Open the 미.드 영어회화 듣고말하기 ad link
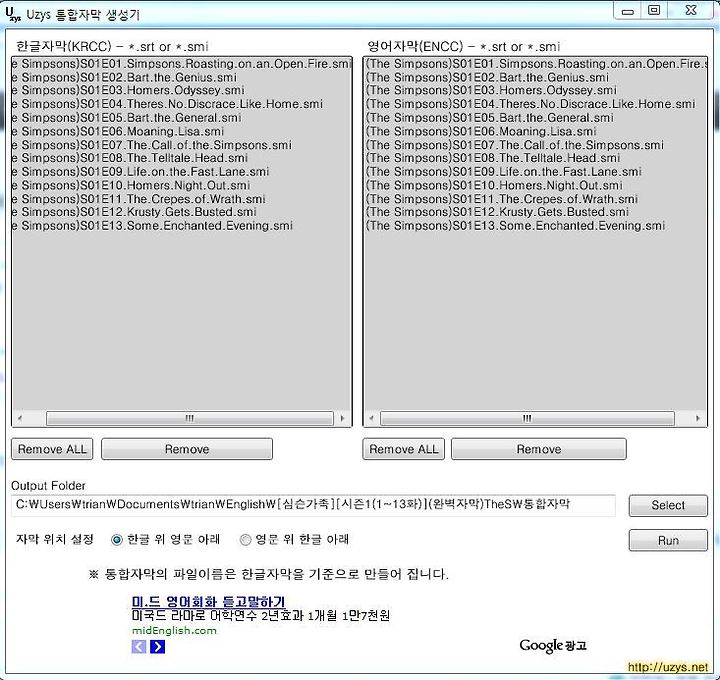 tap(208, 601)
